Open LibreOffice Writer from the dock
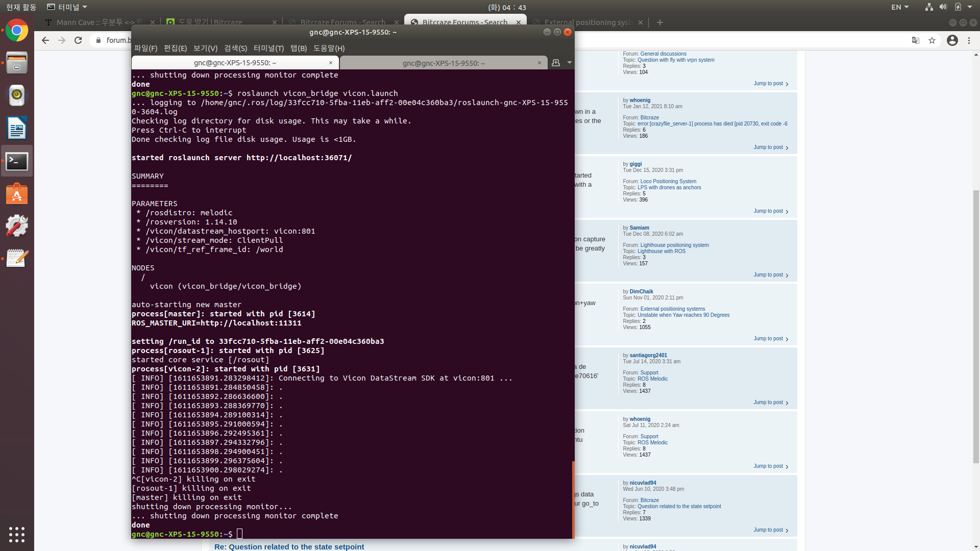Viewport: 980px width, 551px height. [17, 128]
